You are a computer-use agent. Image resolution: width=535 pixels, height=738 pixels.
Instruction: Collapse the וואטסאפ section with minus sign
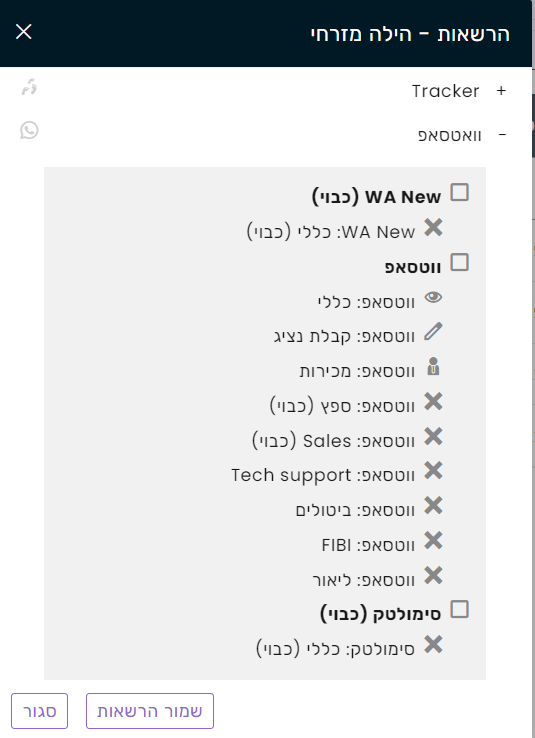tap(502, 135)
